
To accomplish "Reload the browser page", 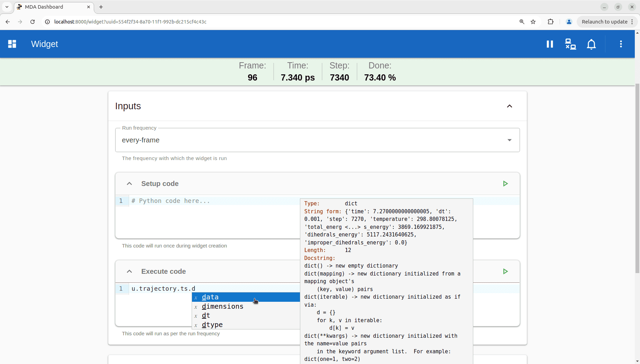I will click(x=33, y=22).
